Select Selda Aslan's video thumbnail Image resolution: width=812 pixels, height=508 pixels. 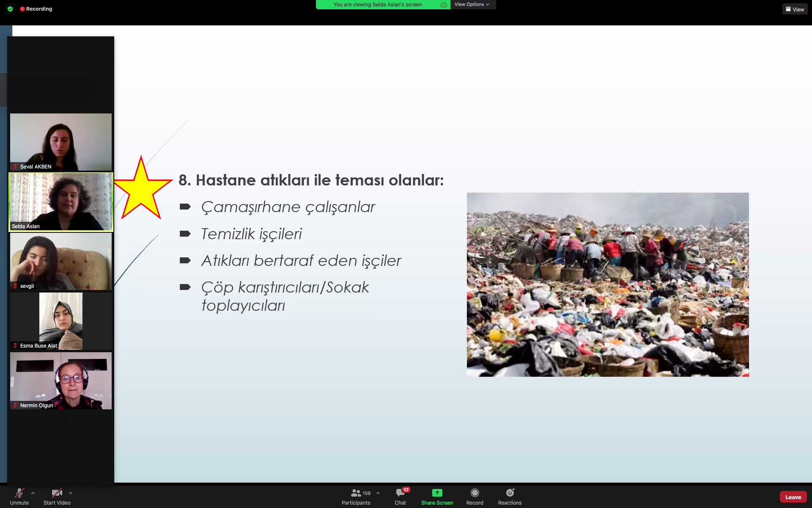[61, 202]
